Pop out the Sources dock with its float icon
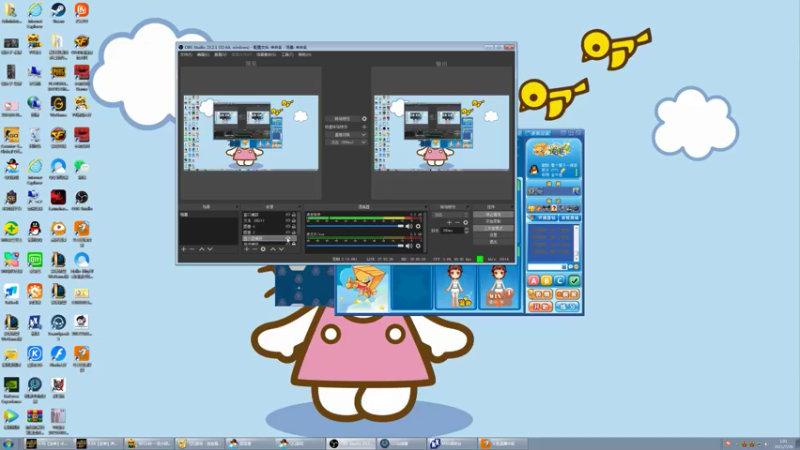This screenshot has width=800, height=450. [299, 207]
